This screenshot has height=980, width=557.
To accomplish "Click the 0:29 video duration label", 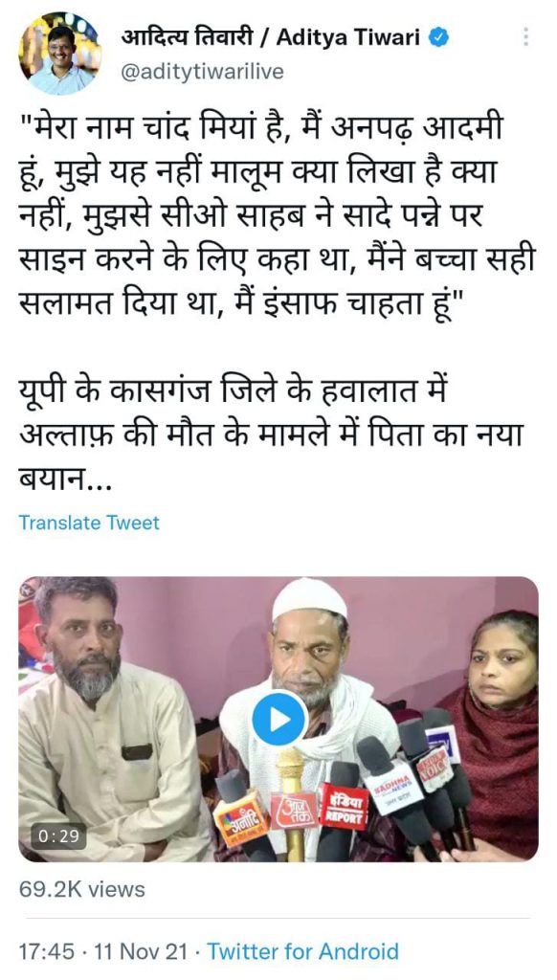I will (x=58, y=835).
